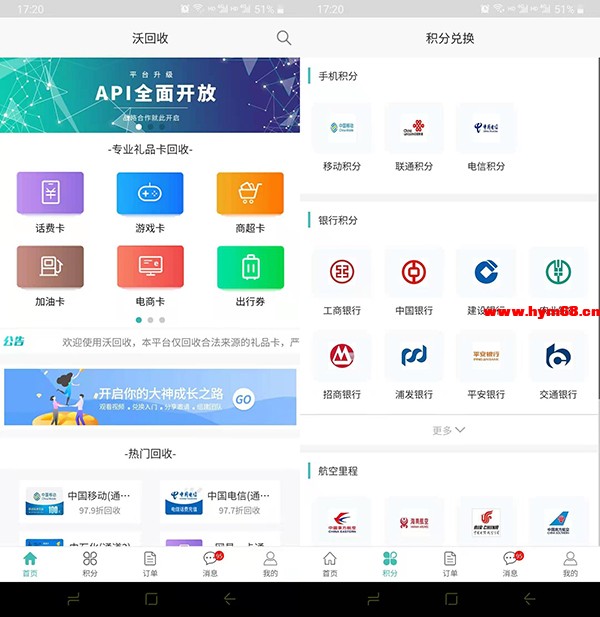Tap Android back button on right screen
Viewport: 600px width, 617px height.
530,599
